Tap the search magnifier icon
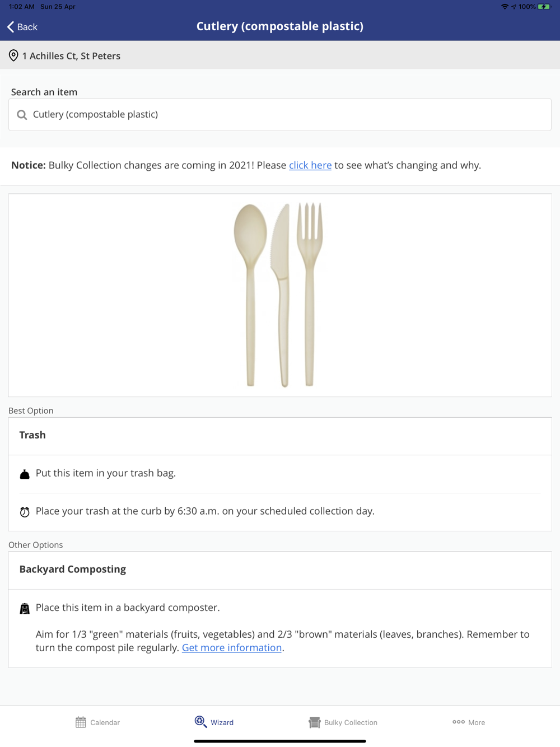The image size is (560, 747). coord(22,115)
